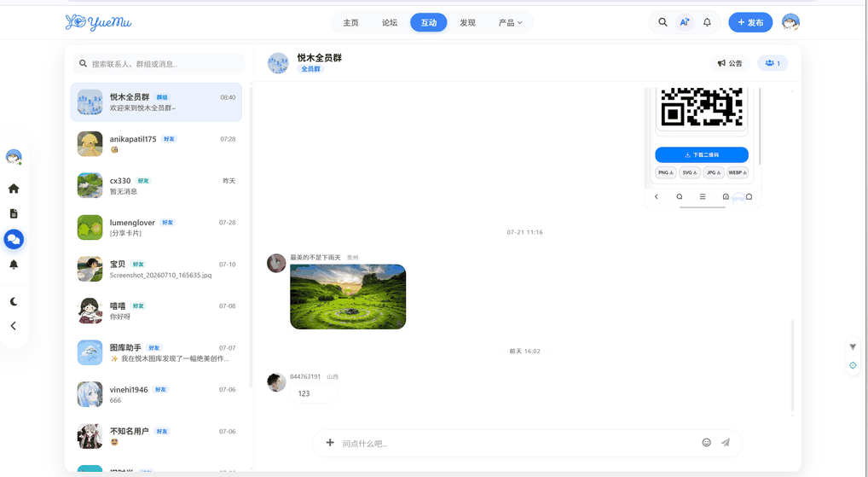The height and width of the screenshot is (477, 868).
Task: Open the emoji picker
Action: [x=706, y=442]
